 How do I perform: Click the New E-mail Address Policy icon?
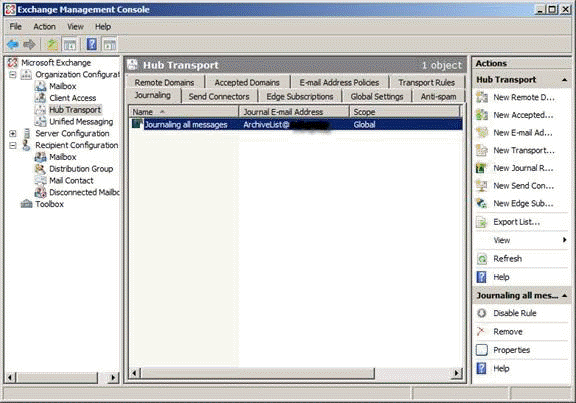(x=482, y=133)
